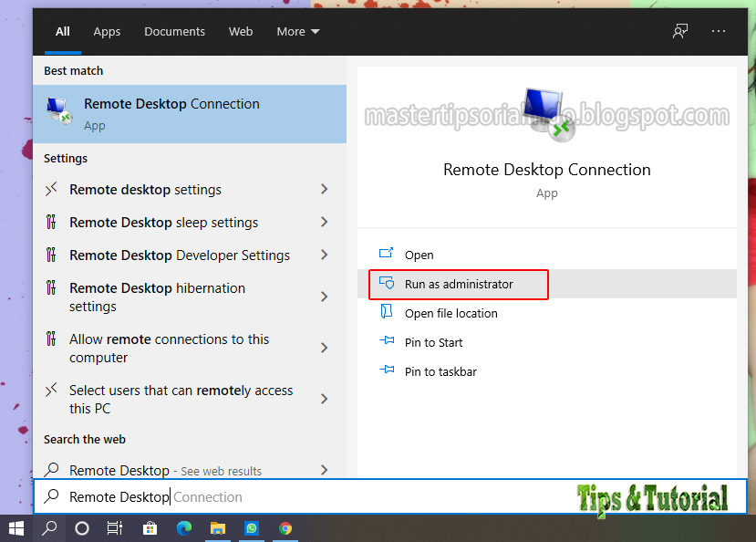Click icon beside Remote Desktop sleep settings
This screenshot has width=756, height=542.
coord(51,222)
